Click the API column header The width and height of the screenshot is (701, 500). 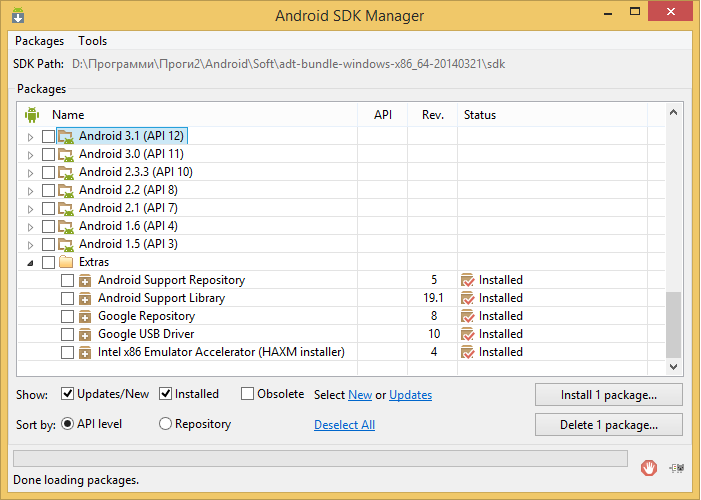pyautogui.click(x=383, y=115)
